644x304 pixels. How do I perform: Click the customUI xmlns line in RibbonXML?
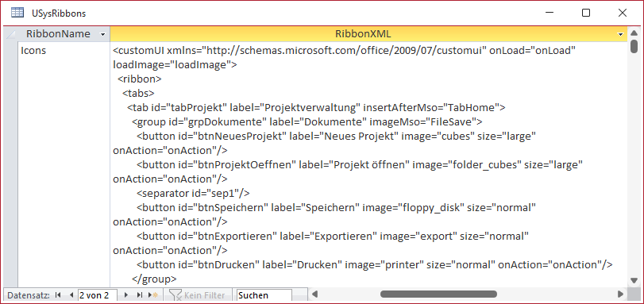[344, 51]
